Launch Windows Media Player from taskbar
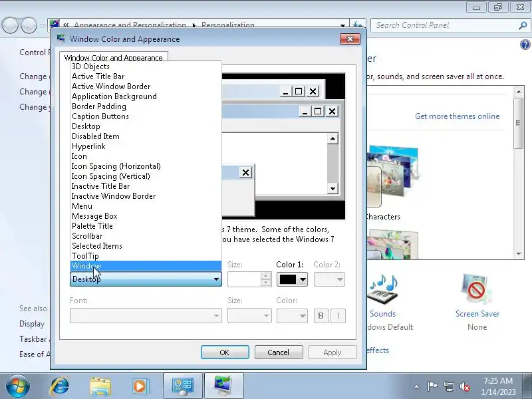This screenshot has width=532, height=399. 140,386
